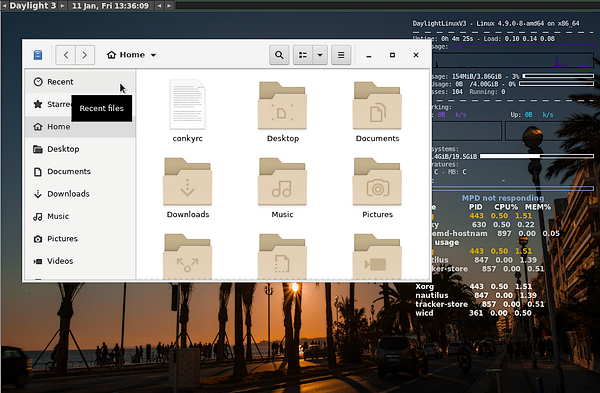Expand the Home path dropdown
600x393 pixels.
click(x=131, y=55)
